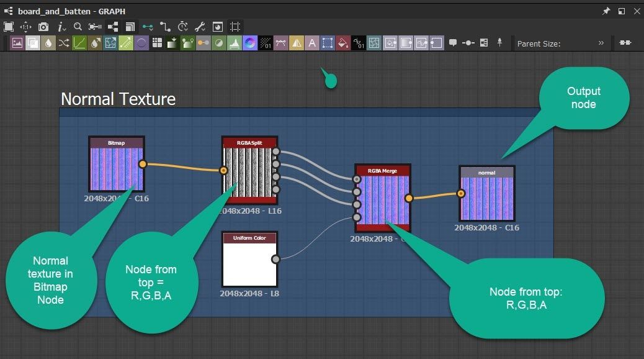Screen dimensions: 644x359
Task: Open the info display dropdown
Action: (x=62, y=27)
